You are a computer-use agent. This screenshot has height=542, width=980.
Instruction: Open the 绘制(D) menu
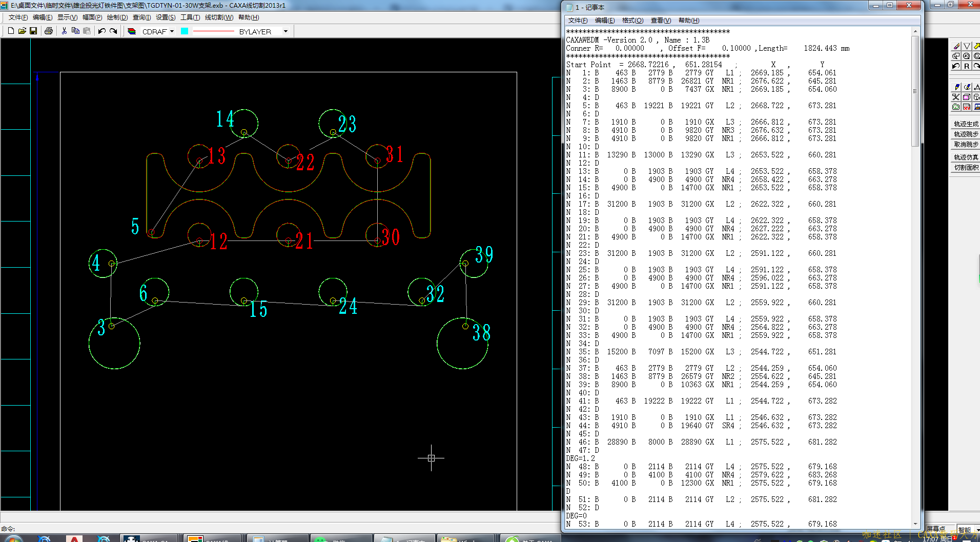click(117, 17)
